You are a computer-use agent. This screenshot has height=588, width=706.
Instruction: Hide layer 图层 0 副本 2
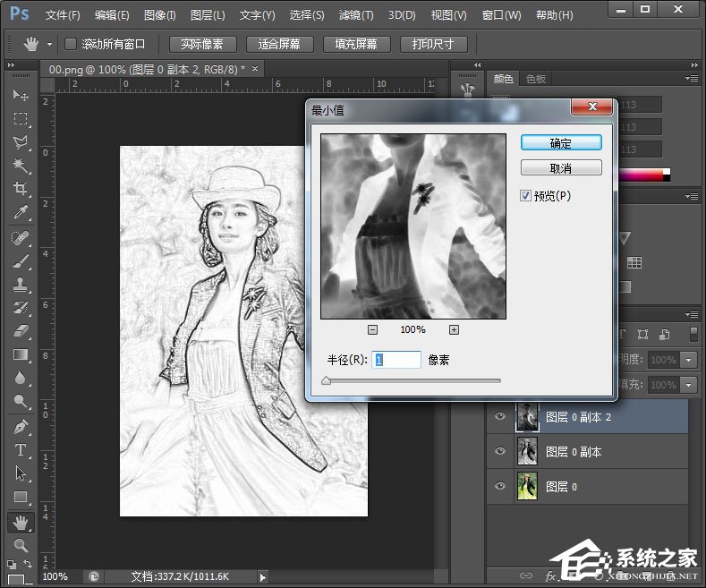point(500,416)
